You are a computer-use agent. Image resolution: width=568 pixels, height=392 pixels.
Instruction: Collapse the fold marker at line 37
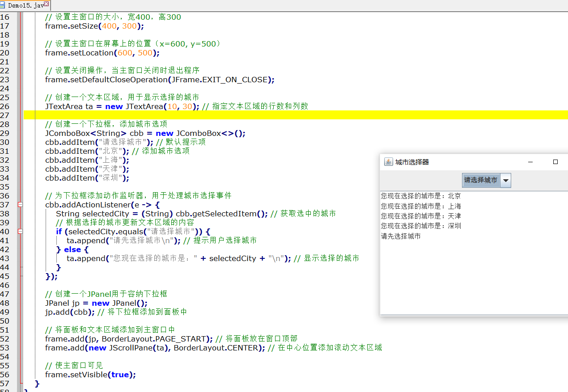[20, 205]
